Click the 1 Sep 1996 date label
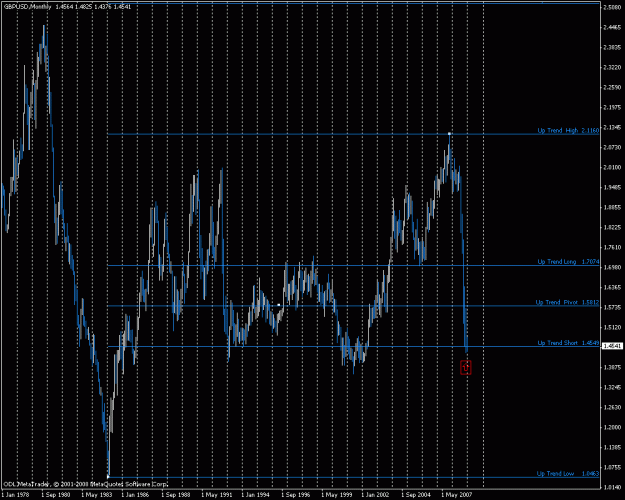625x500 pixels. [296, 495]
